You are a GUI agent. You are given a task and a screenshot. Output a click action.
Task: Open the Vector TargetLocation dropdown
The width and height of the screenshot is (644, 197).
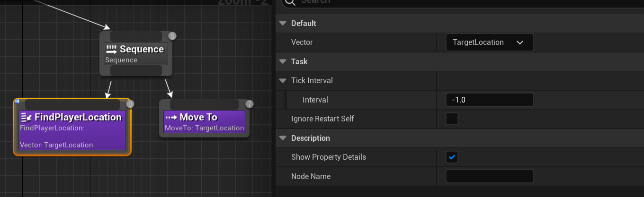490,43
